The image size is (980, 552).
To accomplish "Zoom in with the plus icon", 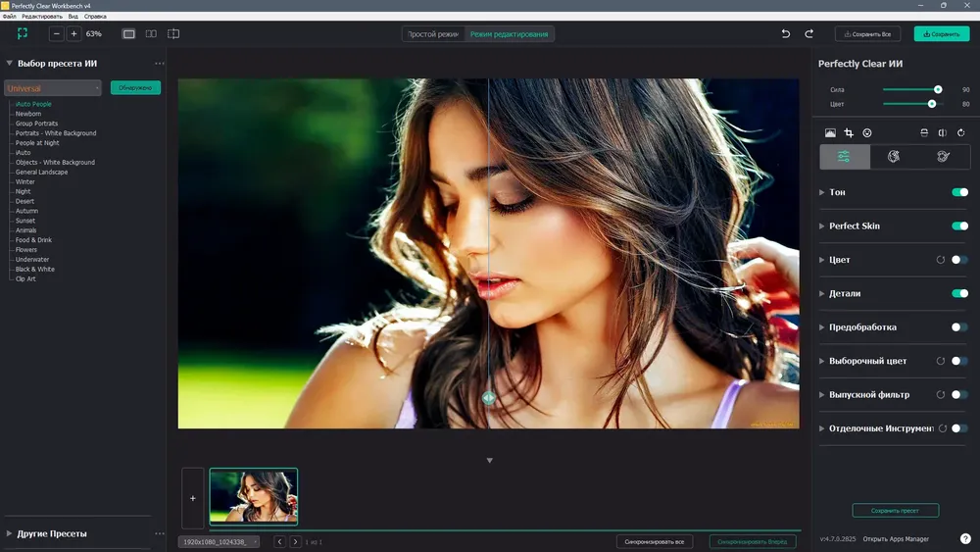I will point(73,33).
